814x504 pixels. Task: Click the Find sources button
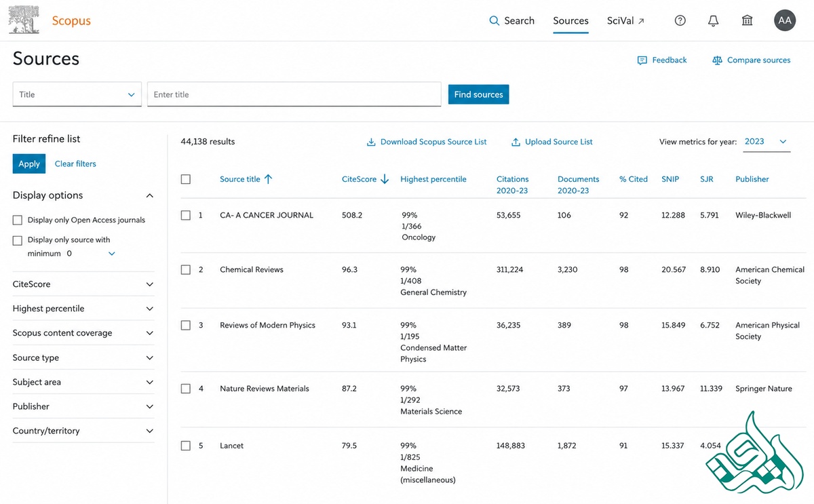pos(479,94)
